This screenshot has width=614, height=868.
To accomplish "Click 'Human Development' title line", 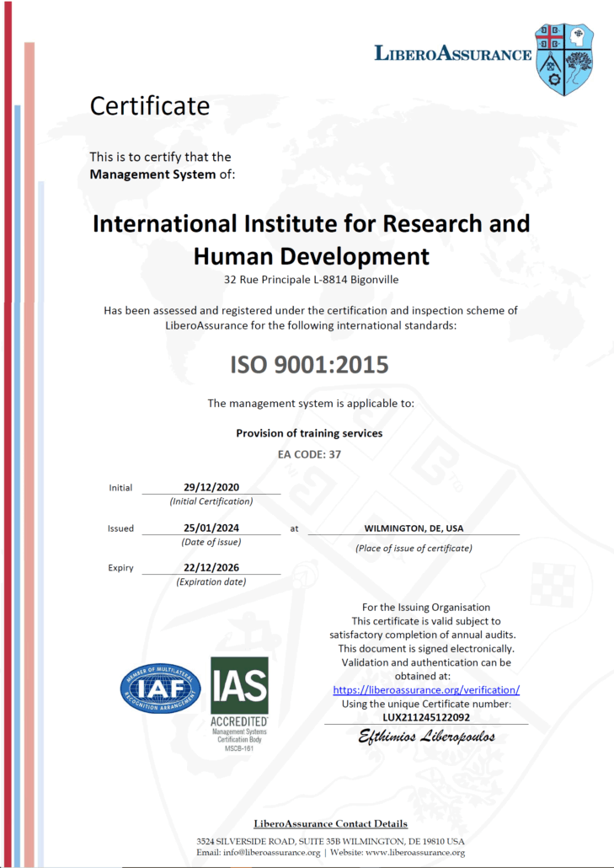I will (312, 256).
